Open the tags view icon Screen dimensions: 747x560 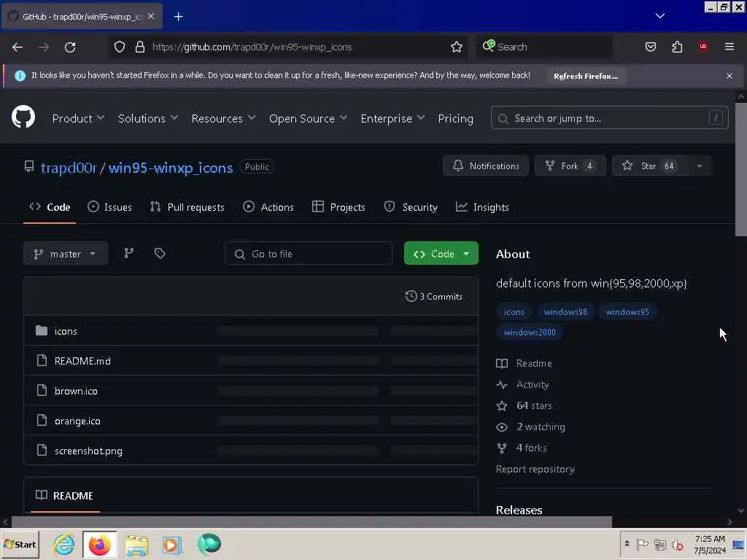point(160,253)
